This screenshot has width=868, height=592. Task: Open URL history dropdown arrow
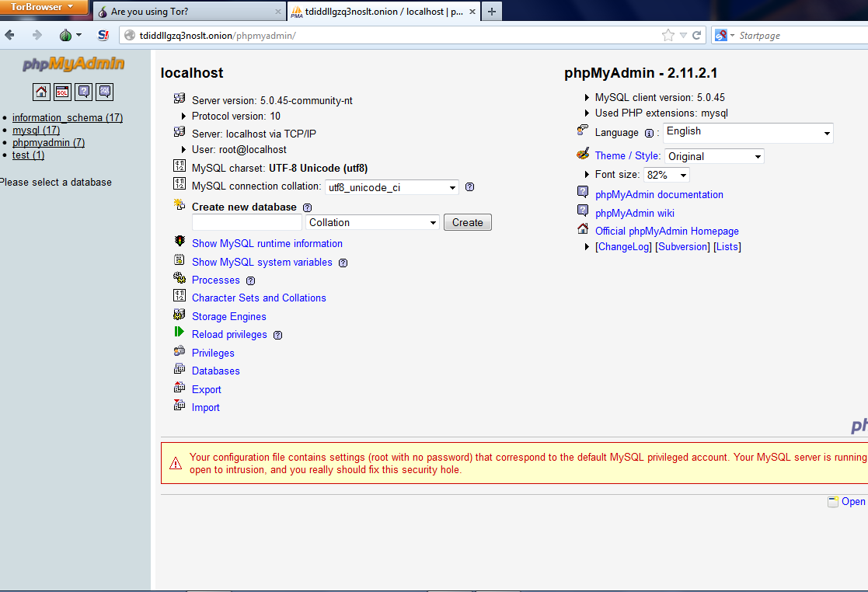tap(683, 36)
